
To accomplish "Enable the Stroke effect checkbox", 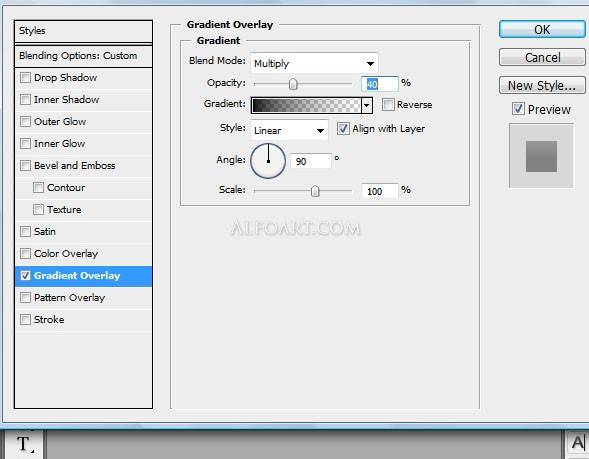I will tap(25, 320).
